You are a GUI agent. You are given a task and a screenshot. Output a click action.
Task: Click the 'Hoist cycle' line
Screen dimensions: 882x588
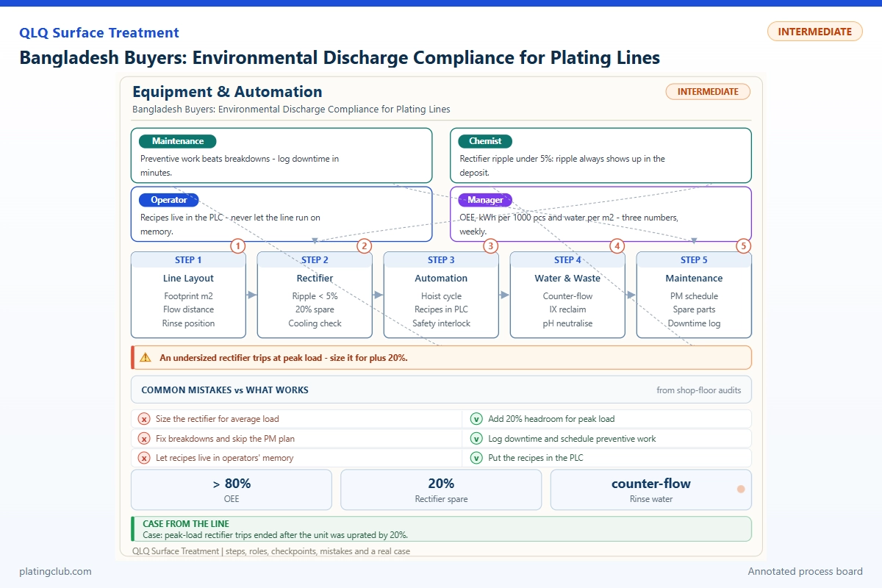441,296
